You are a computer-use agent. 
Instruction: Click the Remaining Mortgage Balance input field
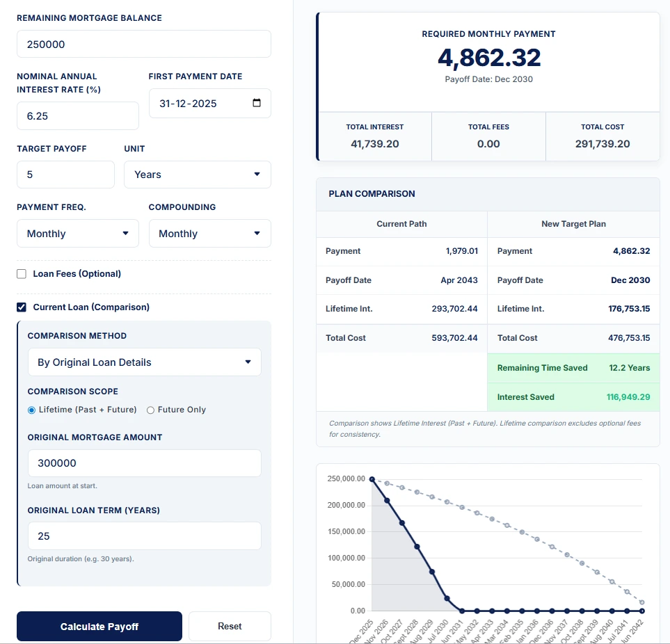[x=143, y=43]
